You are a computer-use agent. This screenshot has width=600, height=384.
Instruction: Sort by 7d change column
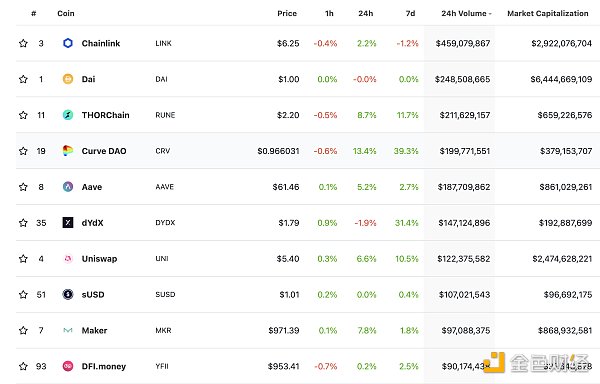[x=410, y=13]
